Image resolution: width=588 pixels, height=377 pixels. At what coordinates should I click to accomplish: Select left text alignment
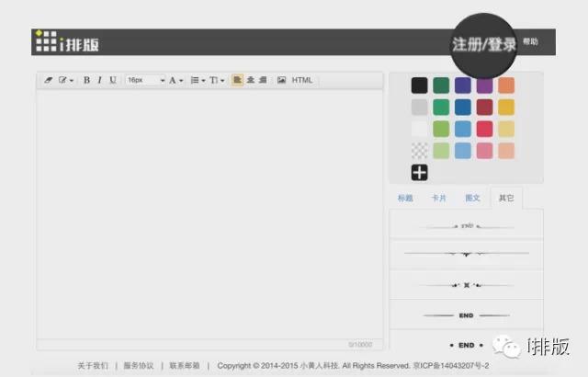tap(237, 80)
